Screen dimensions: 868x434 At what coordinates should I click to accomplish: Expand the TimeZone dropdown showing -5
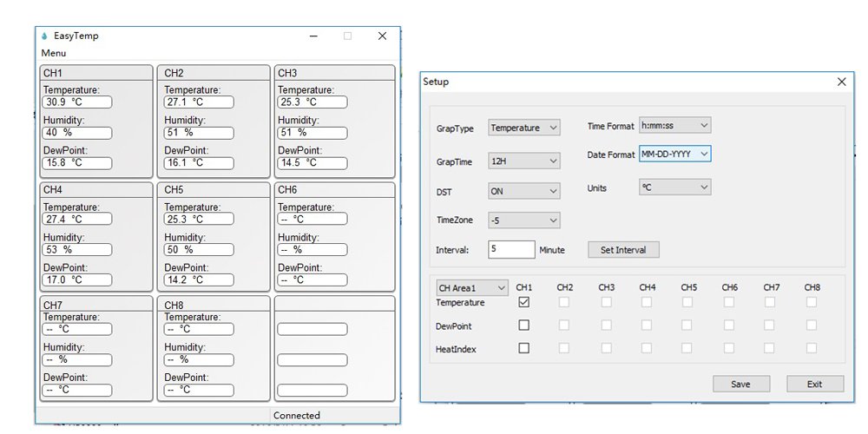click(x=523, y=220)
